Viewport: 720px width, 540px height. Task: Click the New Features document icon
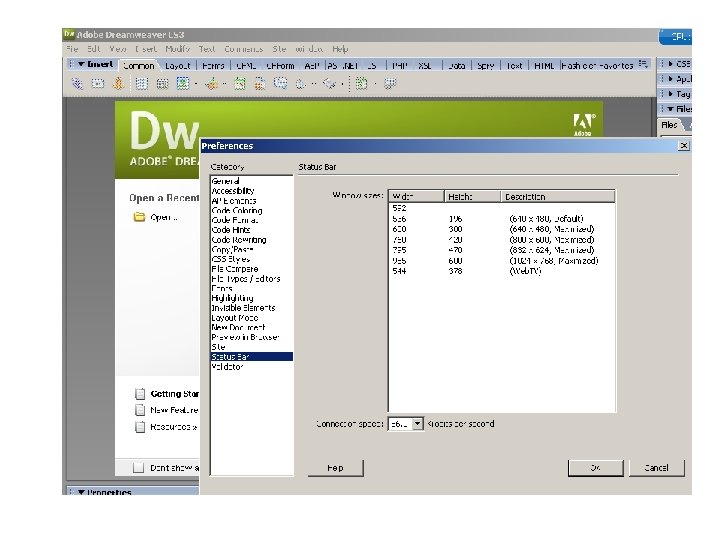140,410
